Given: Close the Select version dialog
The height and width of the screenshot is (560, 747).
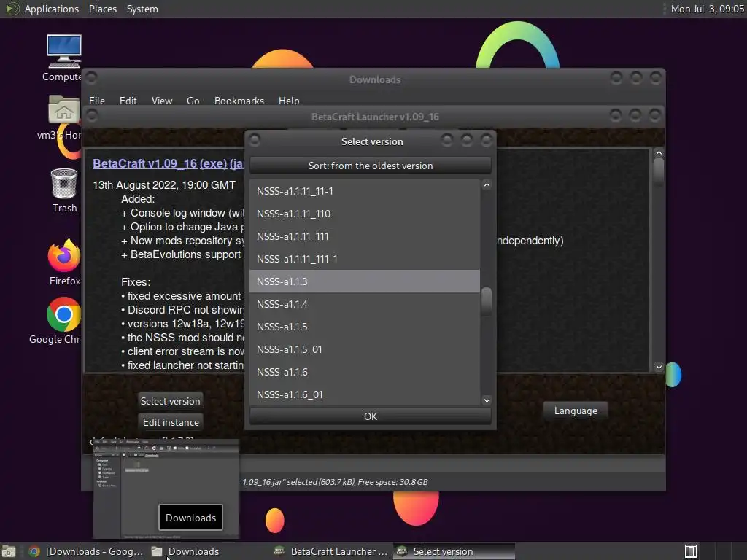Looking at the screenshot, I should click(x=487, y=140).
